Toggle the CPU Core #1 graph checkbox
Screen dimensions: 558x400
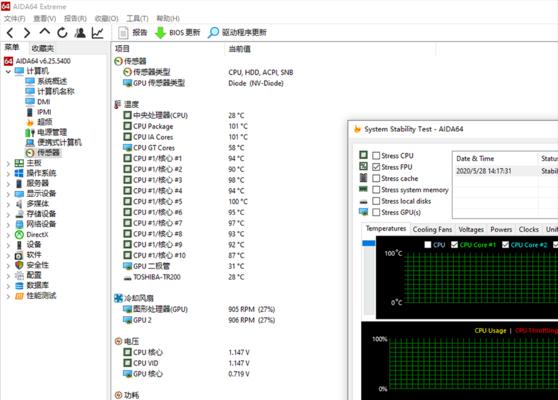(x=454, y=244)
